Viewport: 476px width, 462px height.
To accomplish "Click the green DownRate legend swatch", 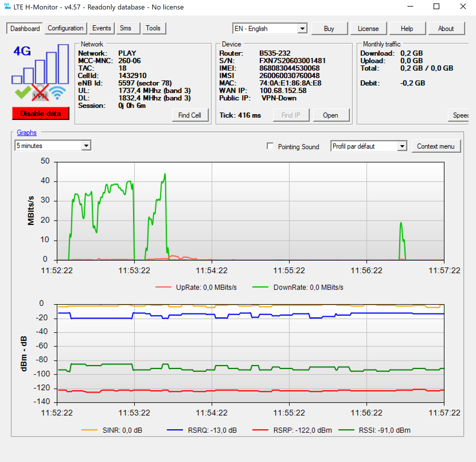I will click(x=260, y=287).
